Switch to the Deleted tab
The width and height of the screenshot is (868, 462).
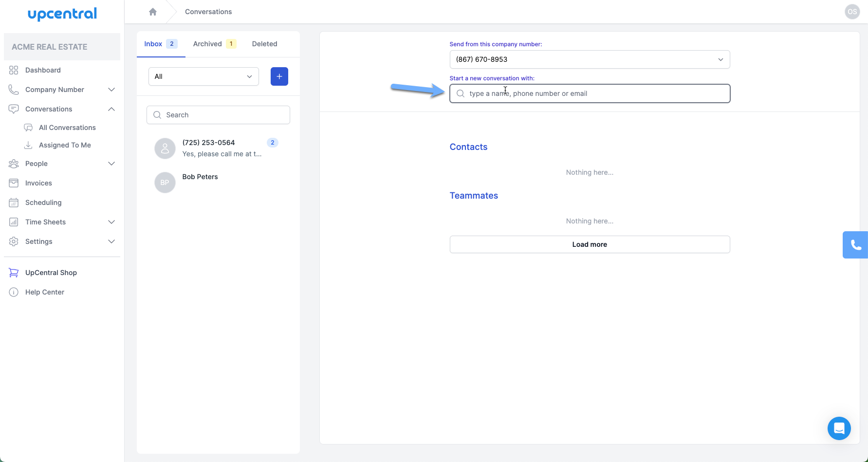point(264,43)
